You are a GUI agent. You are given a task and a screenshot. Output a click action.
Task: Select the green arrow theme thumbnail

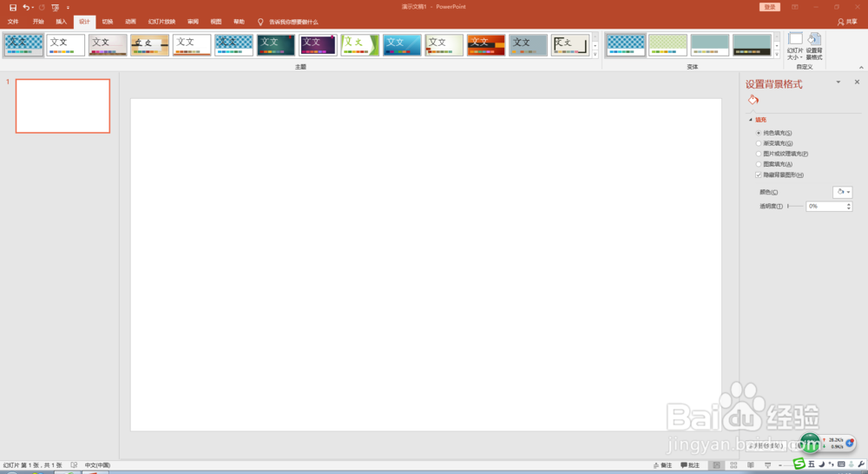(360, 45)
